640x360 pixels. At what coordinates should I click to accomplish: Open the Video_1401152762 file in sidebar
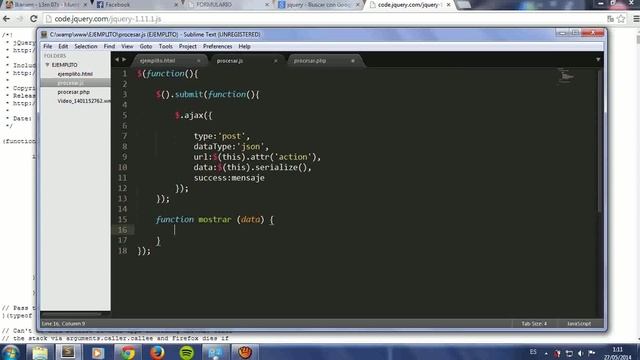(84, 101)
